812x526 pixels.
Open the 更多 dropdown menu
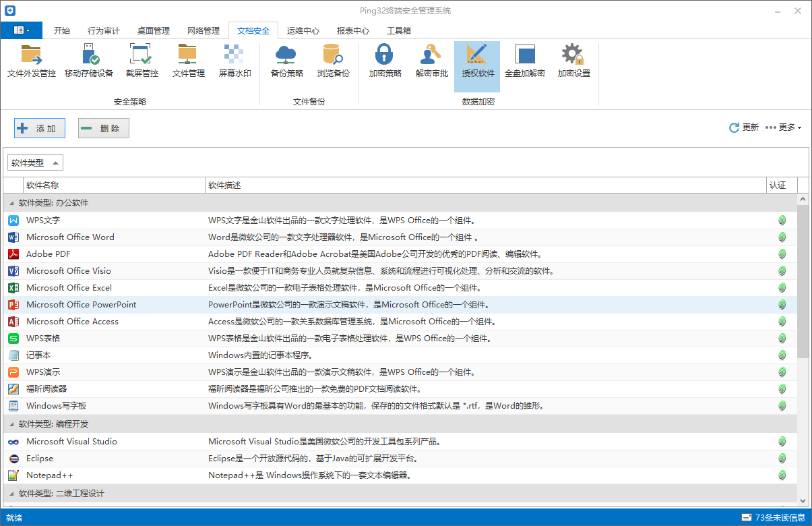tap(784, 127)
